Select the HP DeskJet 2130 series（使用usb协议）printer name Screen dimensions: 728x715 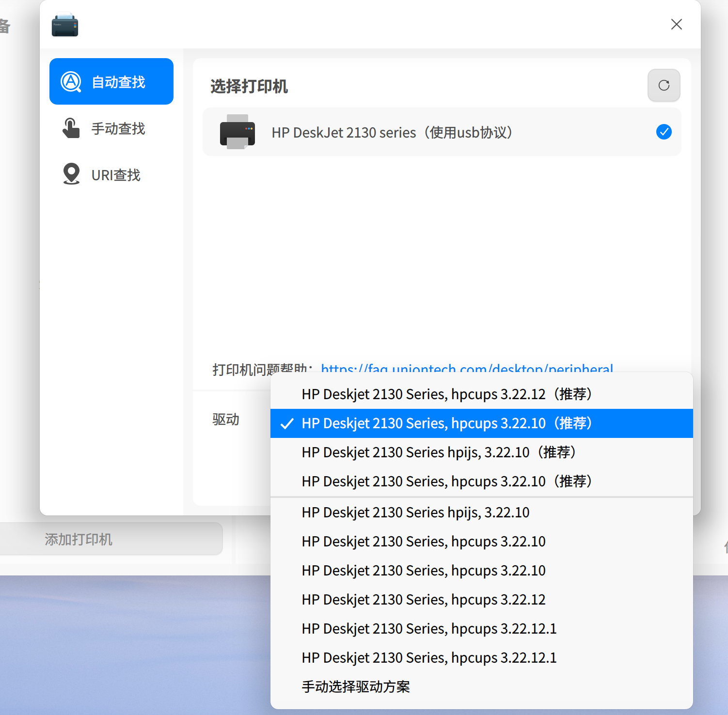(x=392, y=132)
